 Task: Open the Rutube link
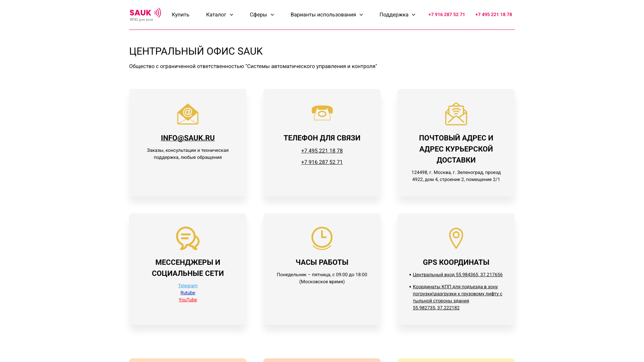(x=188, y=293)
